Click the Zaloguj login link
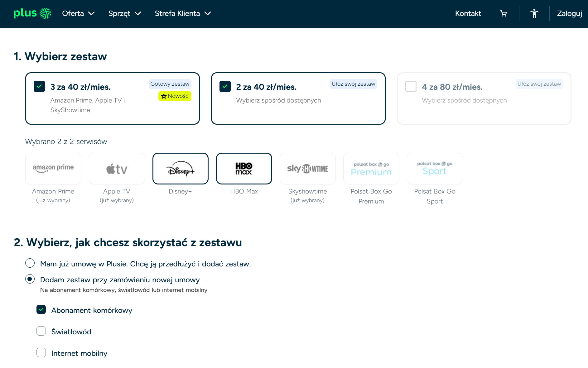The width and height of the screenshot is (588, 368). [569, 13]
